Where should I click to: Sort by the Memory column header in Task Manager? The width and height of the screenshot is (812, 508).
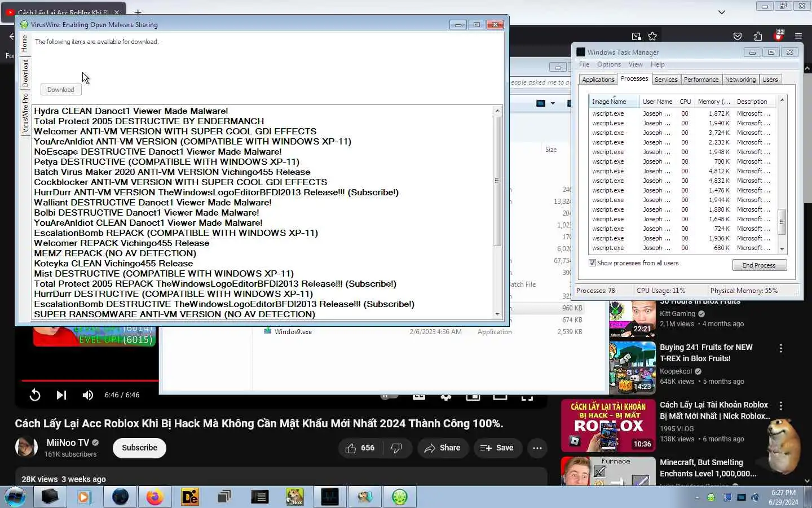click(714, 102)
